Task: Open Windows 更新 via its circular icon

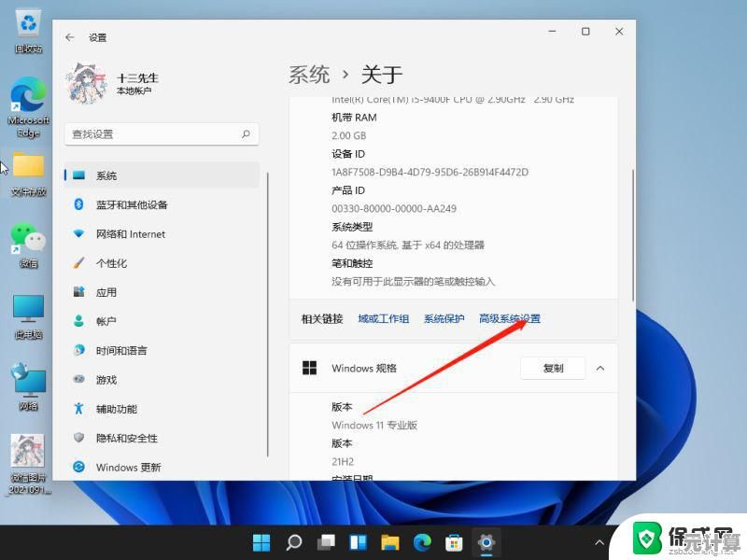Action: 78,467
